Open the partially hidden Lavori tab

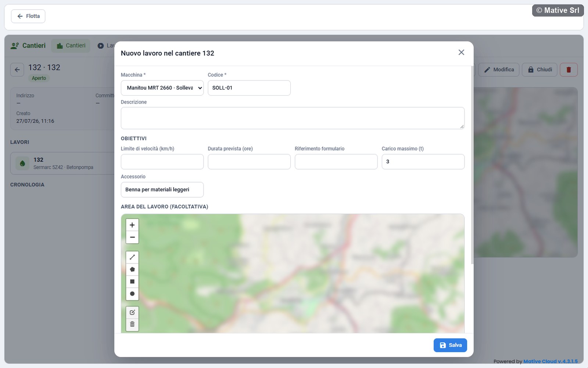coord(106,46)
